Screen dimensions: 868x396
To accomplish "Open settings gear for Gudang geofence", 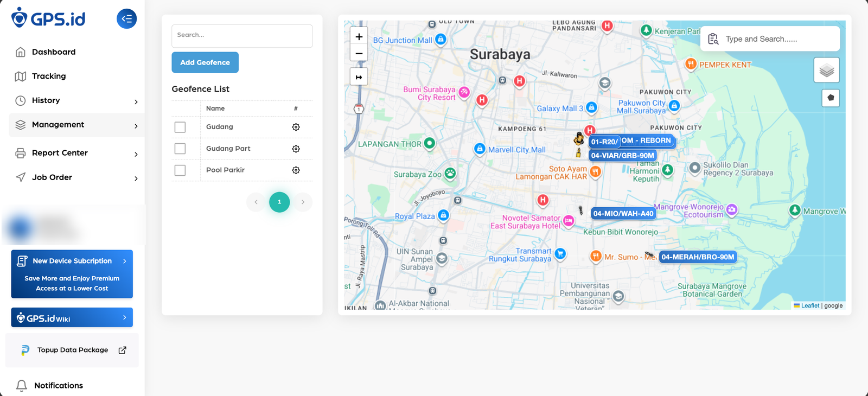I will (296, 127).
